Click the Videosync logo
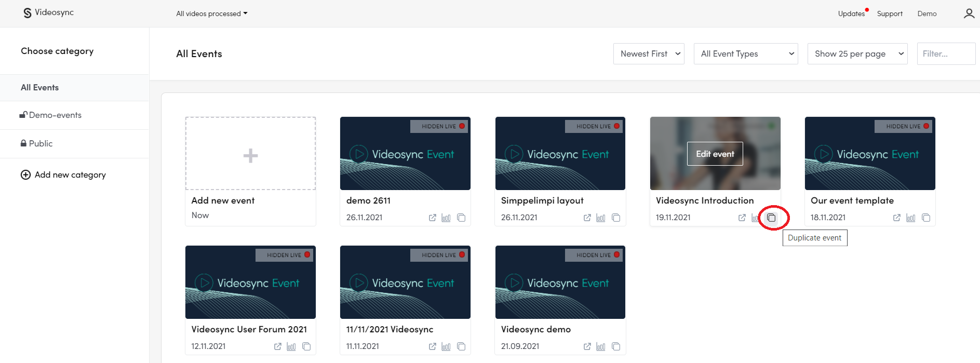Image resolution: width=980 pixels, height=363 pixels. click(x=49, y=12)
